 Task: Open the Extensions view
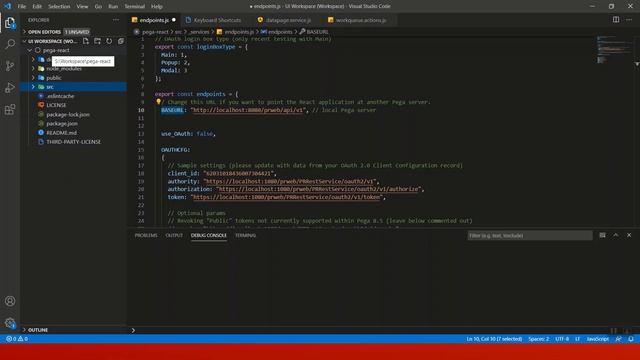10,109
